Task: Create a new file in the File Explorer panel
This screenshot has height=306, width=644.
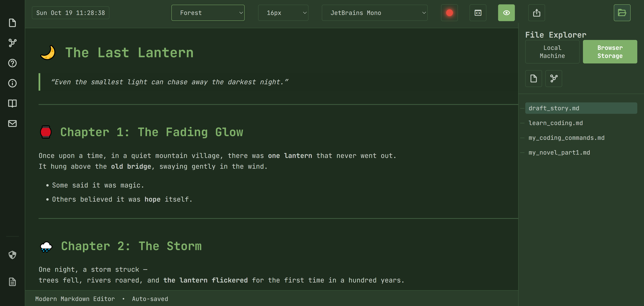Action: [533, 78]
